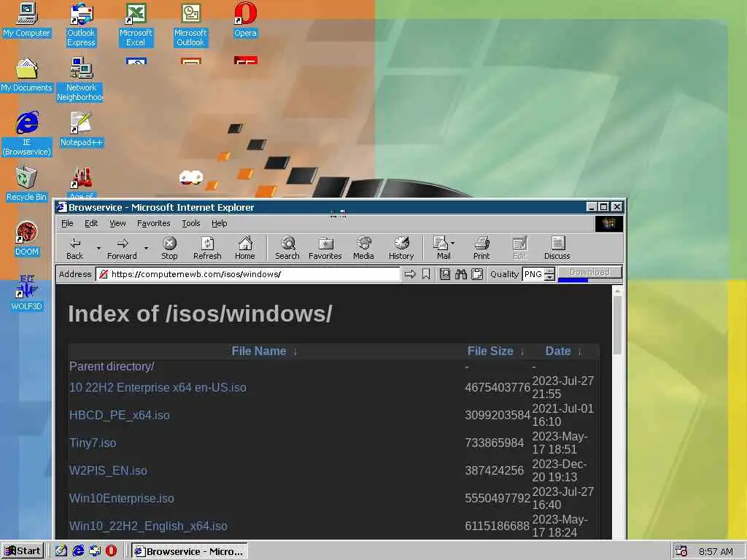Select the Network Neighborhood icon
Image resolution: width=747 pixels, height=560 pixels.
pos(80,79)
